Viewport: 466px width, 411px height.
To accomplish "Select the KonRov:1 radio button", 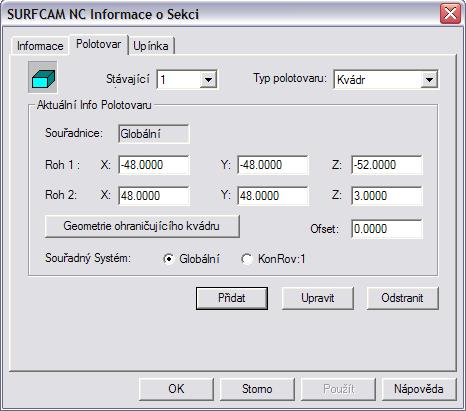I will point(247,259).
